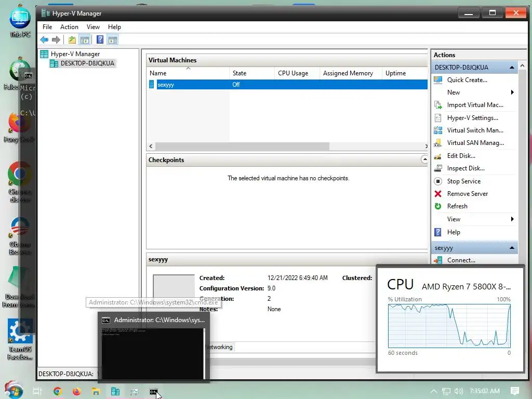Viewport: 532px width, 399px height.
Task: Click Quick Create action
Action: click(467, 79)
